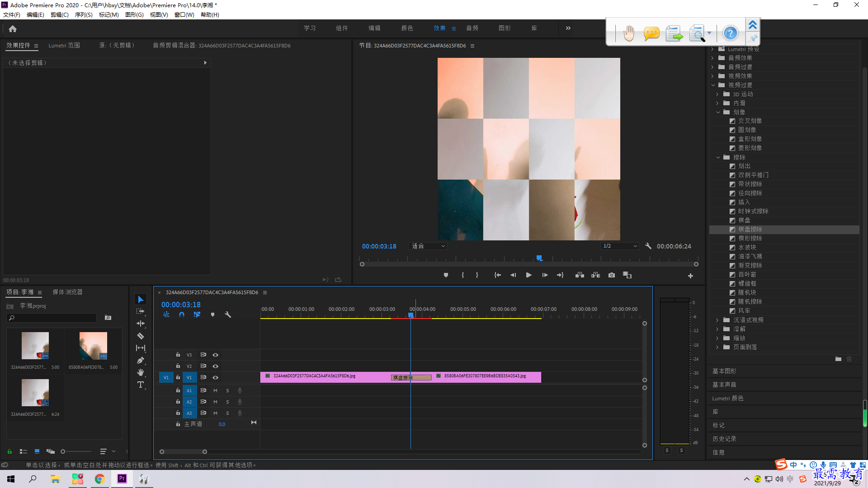
Task: Open playback resolution dropdown 1/2
Action: [x=620, y=246]
